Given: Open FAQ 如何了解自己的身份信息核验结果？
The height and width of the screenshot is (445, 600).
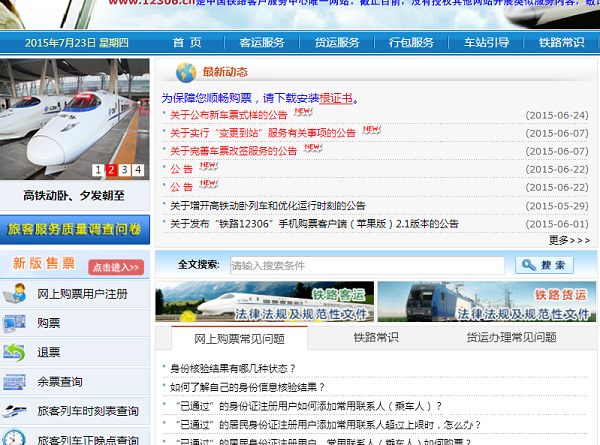Looking at the screenshot, I should (248, 387).
